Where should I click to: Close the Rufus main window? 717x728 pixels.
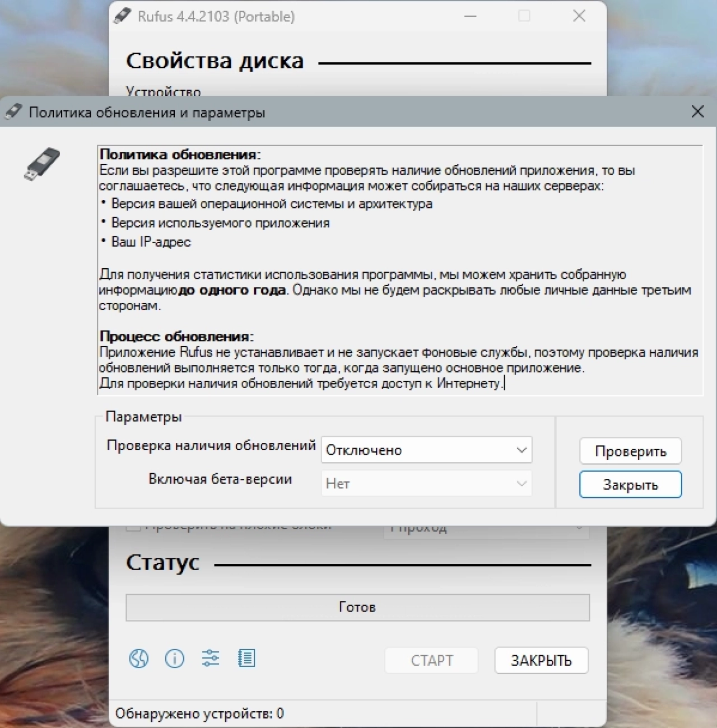[579, 16]
